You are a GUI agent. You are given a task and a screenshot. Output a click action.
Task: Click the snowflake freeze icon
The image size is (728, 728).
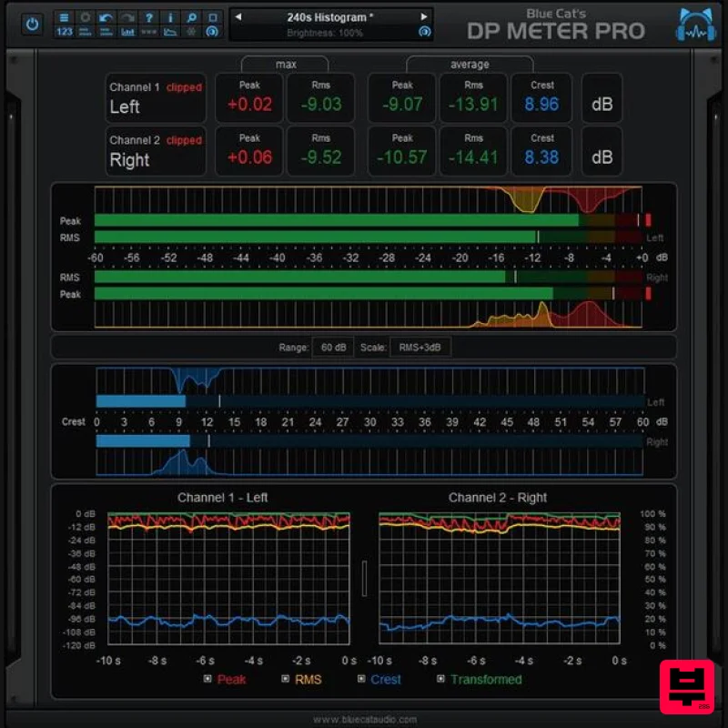[190, 31]
